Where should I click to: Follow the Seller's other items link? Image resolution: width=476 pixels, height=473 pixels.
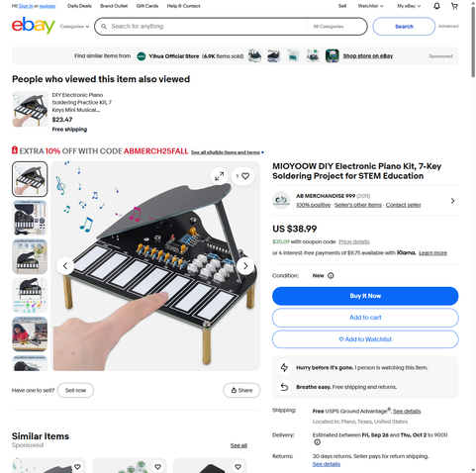[x=358, y=205]
